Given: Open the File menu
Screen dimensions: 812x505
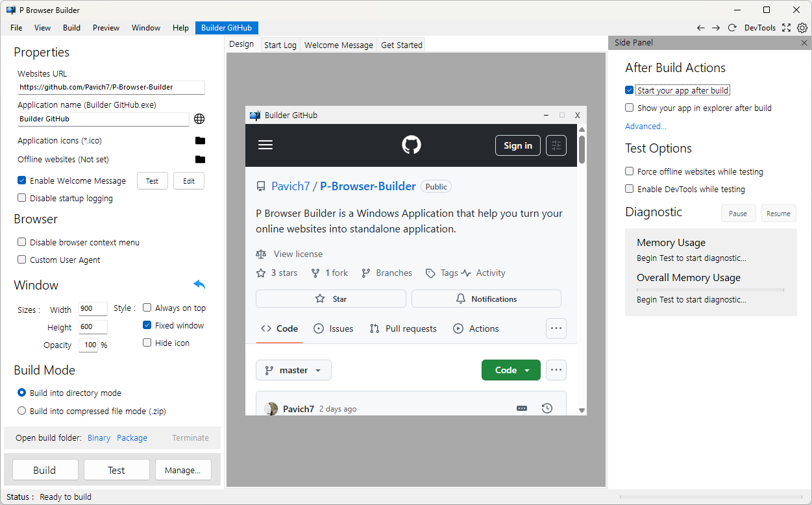Looking at the screenshot, I should pos(16,28).
